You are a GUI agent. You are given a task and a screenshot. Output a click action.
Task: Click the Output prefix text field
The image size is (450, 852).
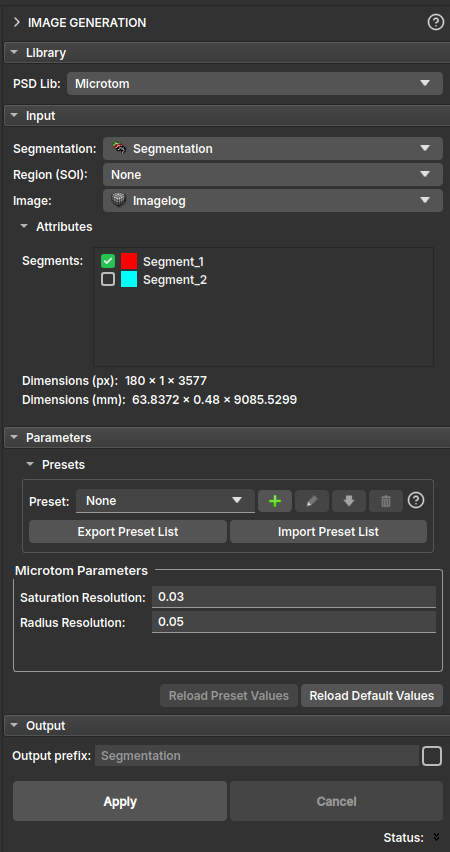pos(257,756)
